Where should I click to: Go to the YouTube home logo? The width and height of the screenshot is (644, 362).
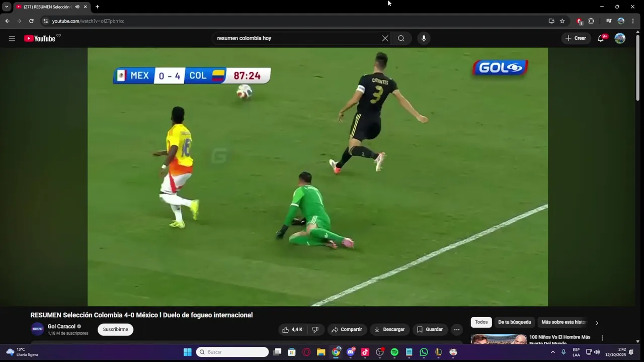40,38
